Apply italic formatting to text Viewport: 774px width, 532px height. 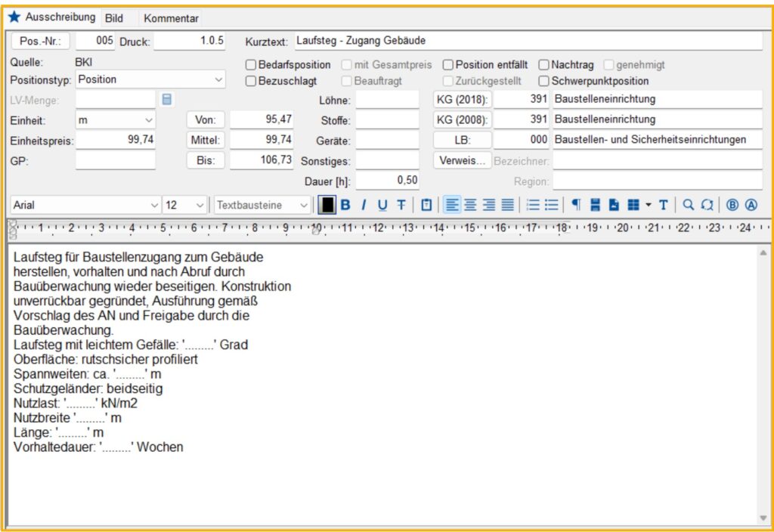[364, 205]
